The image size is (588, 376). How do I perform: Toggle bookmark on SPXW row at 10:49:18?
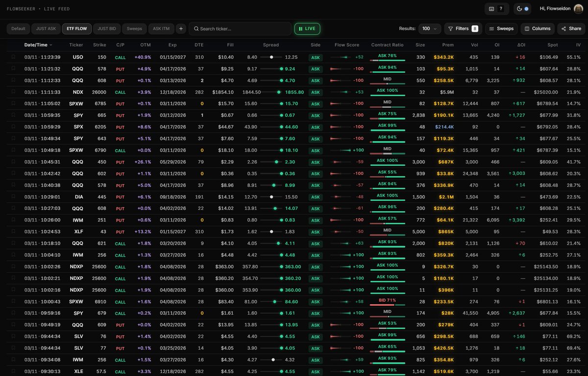coord(14,150)
